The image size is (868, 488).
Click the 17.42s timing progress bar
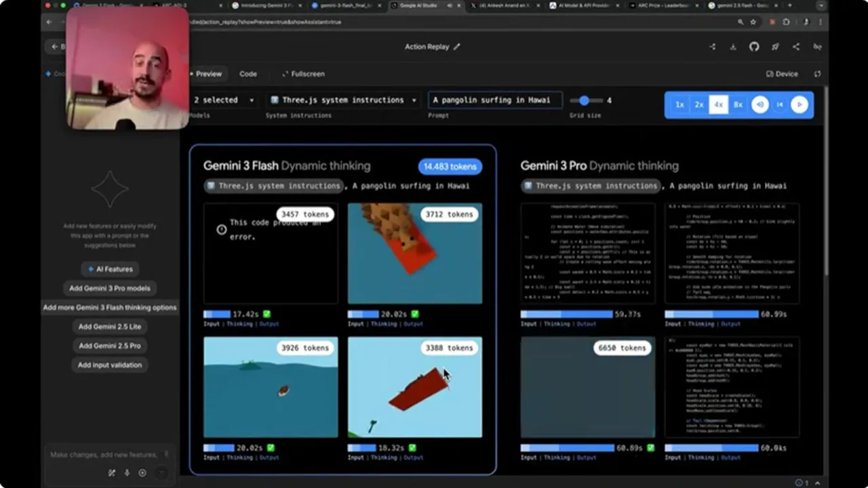217,314
